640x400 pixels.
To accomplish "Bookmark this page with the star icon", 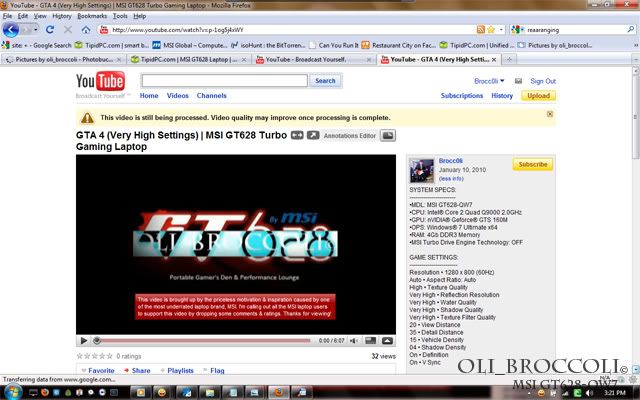I will coord(491,29).
